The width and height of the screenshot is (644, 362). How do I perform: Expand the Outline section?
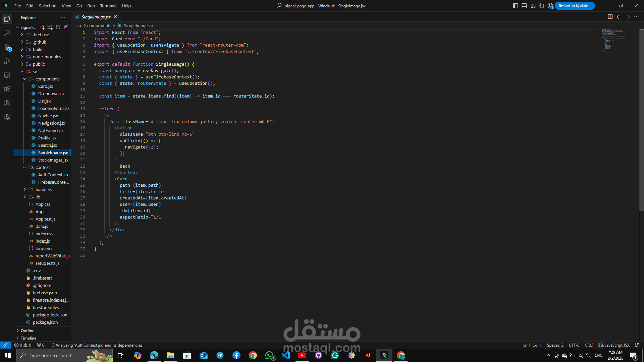(28, 330)
